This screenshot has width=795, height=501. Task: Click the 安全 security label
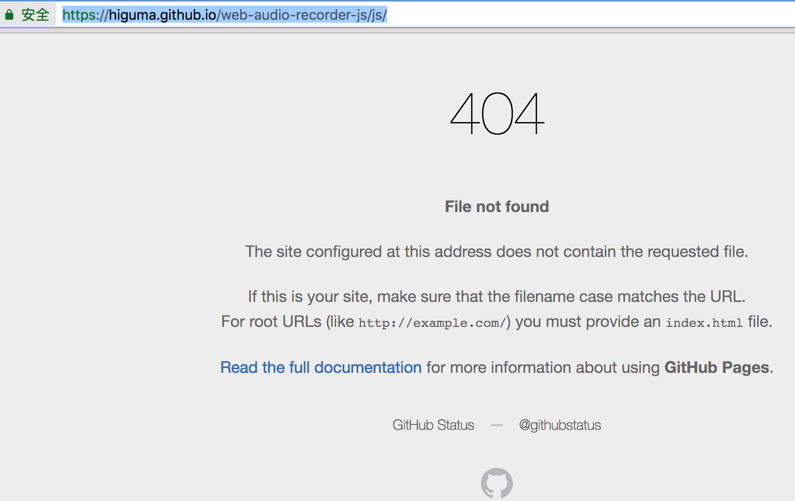tap(35, 15)
